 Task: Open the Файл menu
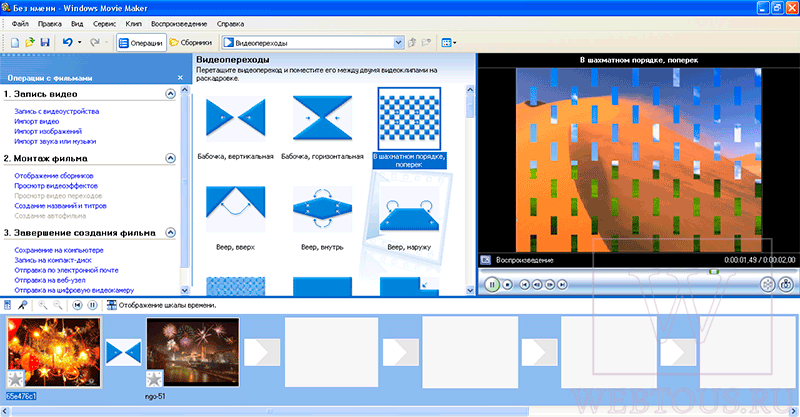click(20, 24)
